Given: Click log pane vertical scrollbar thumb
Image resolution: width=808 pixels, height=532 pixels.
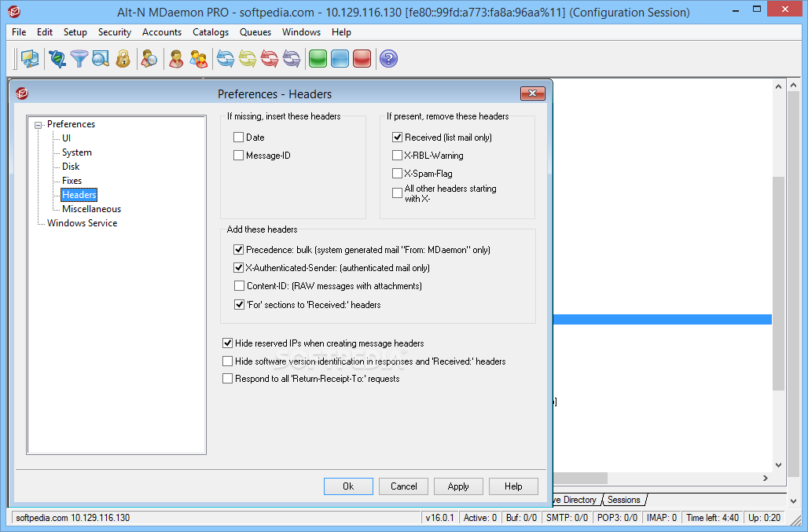Looking at the screenshot, I should (778, 283).
